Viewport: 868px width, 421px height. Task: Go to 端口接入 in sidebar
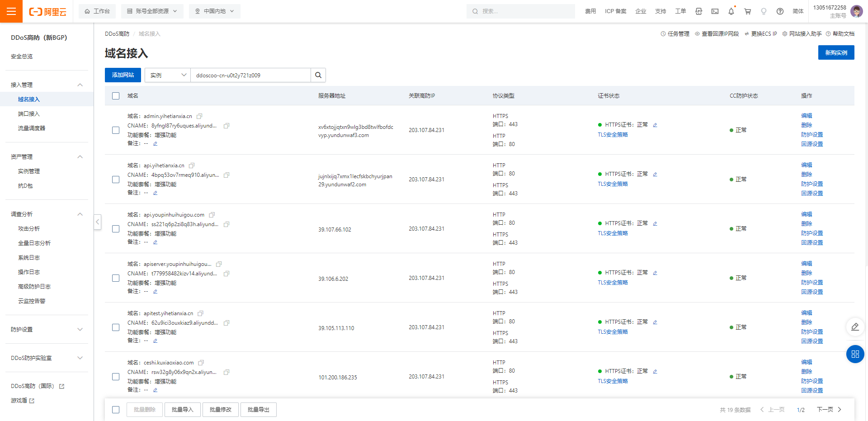pos(29,114)
